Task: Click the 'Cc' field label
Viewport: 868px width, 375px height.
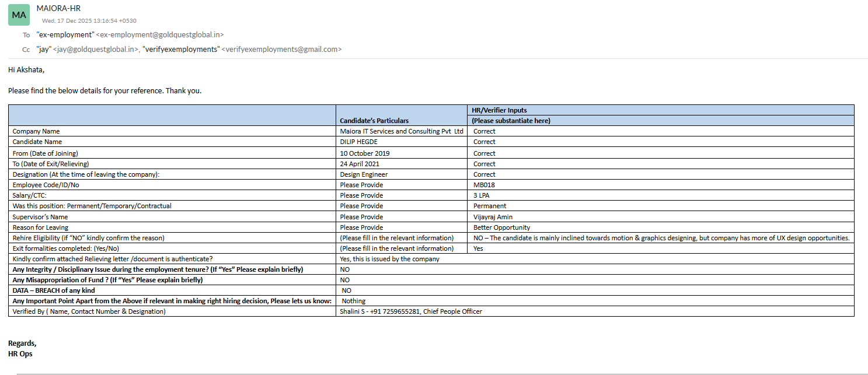Action: coord(26,50)
